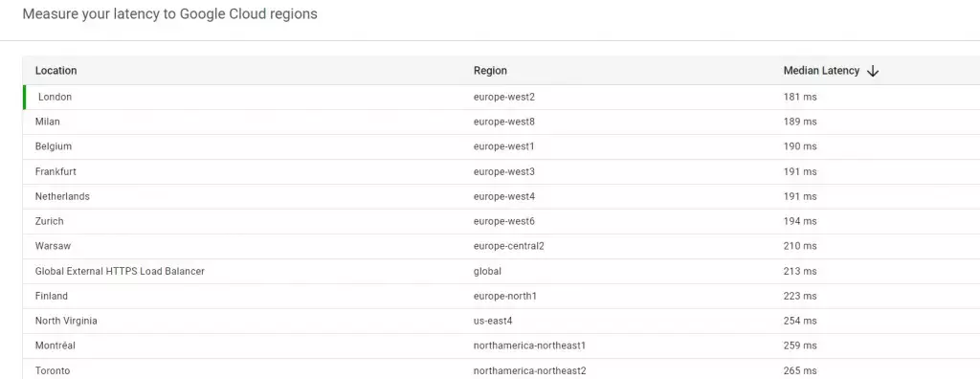Click the northamerica-northeast2 region cell
Viewport: 980px width, 379px height.
tap(530, 371)
